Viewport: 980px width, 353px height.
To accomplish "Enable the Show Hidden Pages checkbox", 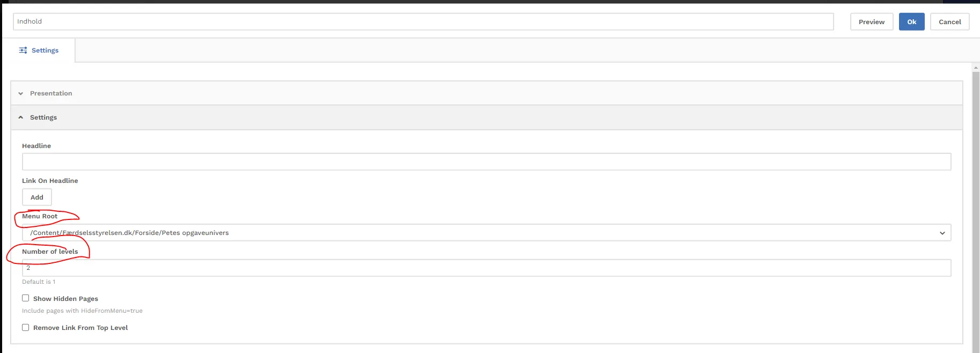I will pyautogui.click(x=26, y=298).
